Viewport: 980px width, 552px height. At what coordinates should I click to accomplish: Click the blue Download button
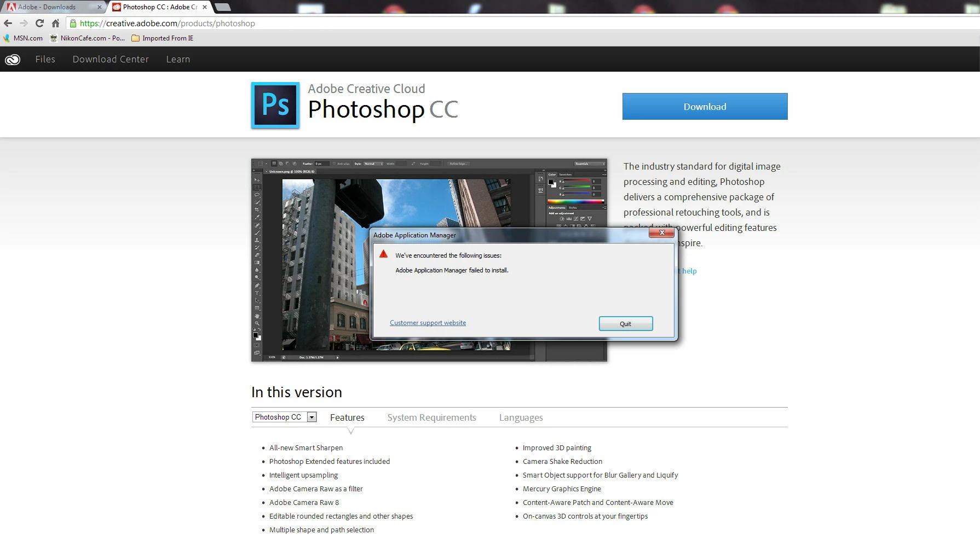coord(705,107)
